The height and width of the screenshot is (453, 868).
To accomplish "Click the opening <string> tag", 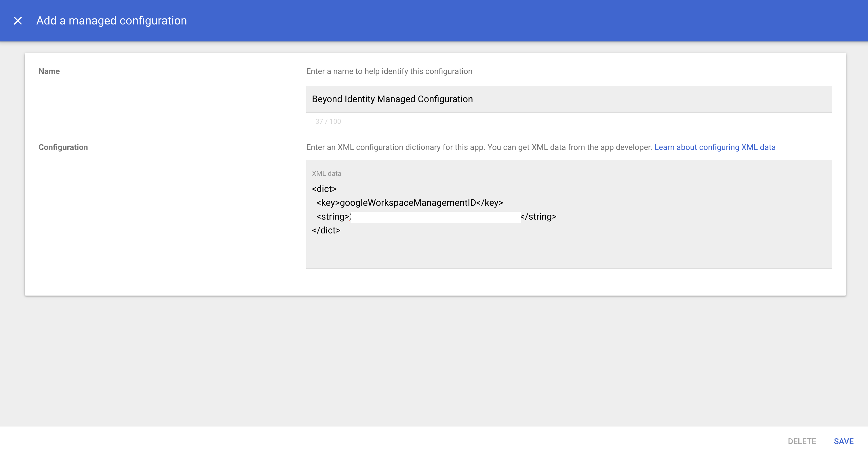I will [x=333, y=217].
